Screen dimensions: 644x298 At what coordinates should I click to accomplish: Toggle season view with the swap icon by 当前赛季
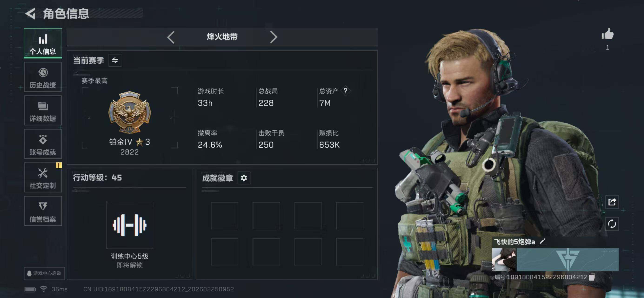point(115,60)
